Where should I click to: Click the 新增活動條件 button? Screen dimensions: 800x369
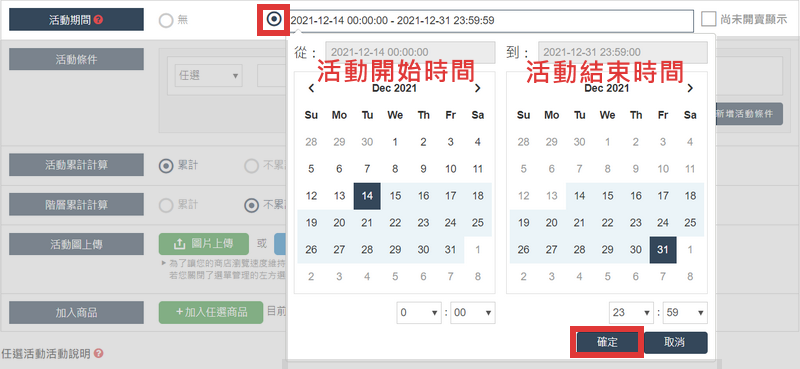[x=749, y=114]
